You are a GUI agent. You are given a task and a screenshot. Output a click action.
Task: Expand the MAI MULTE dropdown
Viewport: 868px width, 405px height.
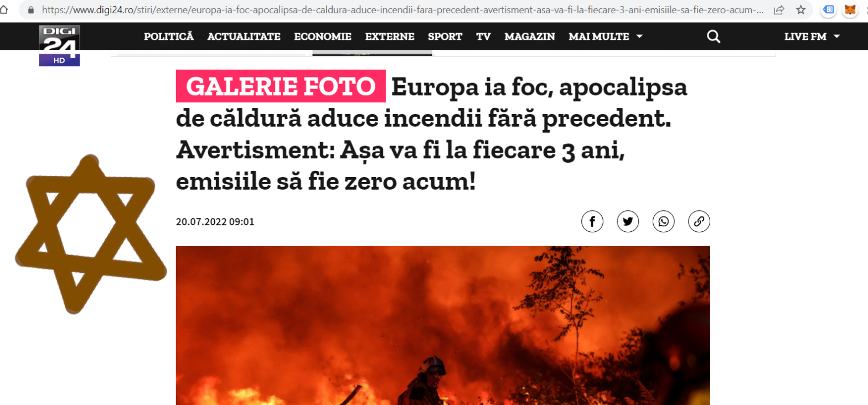click(x=606, y=37)
